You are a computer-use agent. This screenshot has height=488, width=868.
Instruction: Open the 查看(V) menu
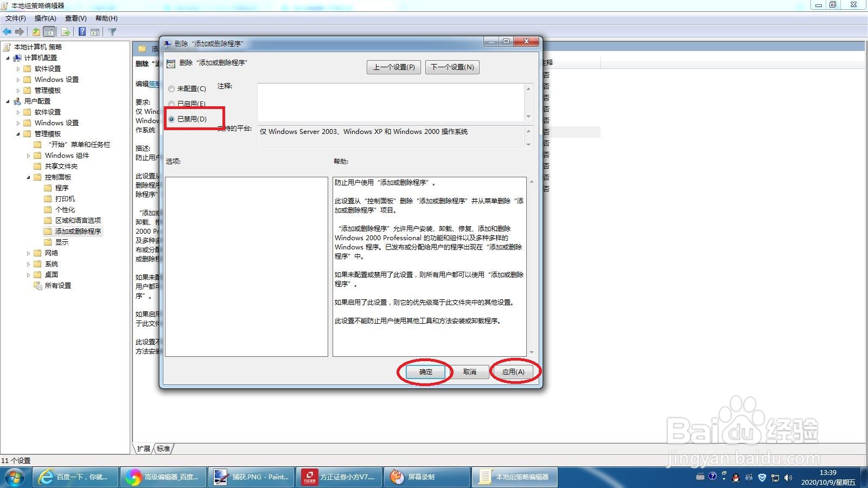(75, 18)
